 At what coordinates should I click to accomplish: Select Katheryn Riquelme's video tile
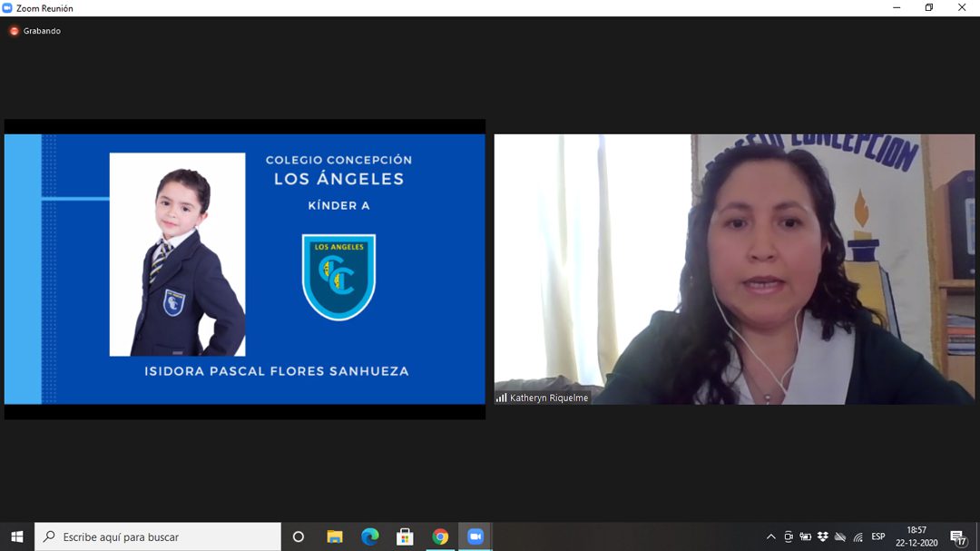click(x=734, y=269)
